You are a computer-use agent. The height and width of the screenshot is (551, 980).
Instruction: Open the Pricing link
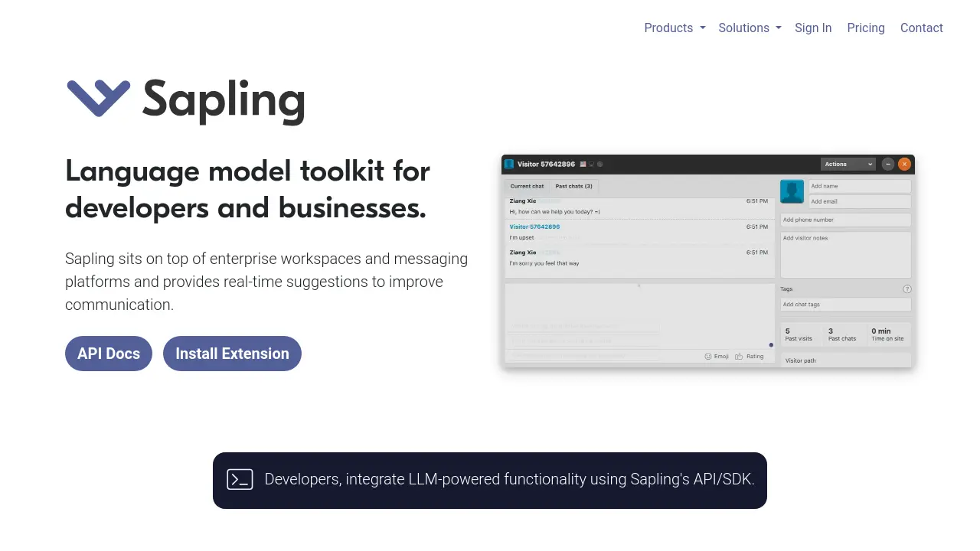click(x=866, y=28)
